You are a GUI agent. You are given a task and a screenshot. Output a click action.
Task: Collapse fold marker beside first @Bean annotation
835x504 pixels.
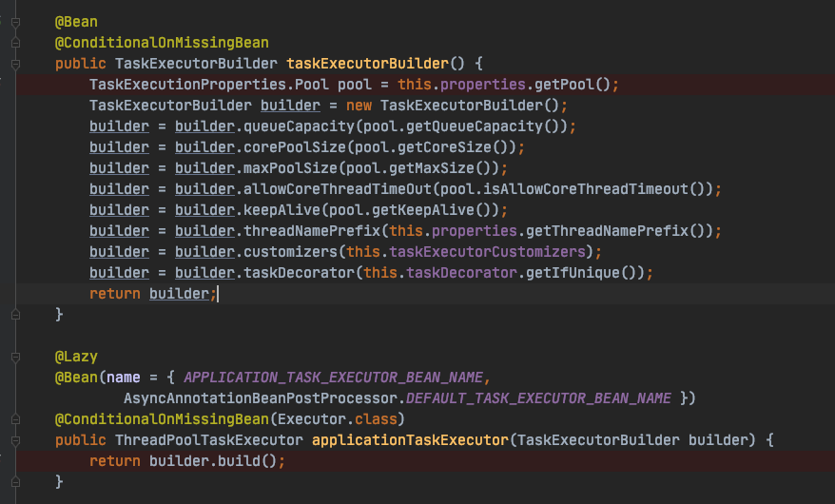[x=15, y=23]
